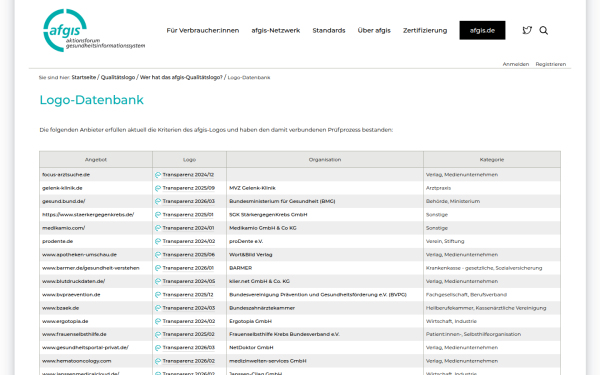Open focus-arztsuche.de entry
Screen dimensions: 600x375
click(66, 175)
